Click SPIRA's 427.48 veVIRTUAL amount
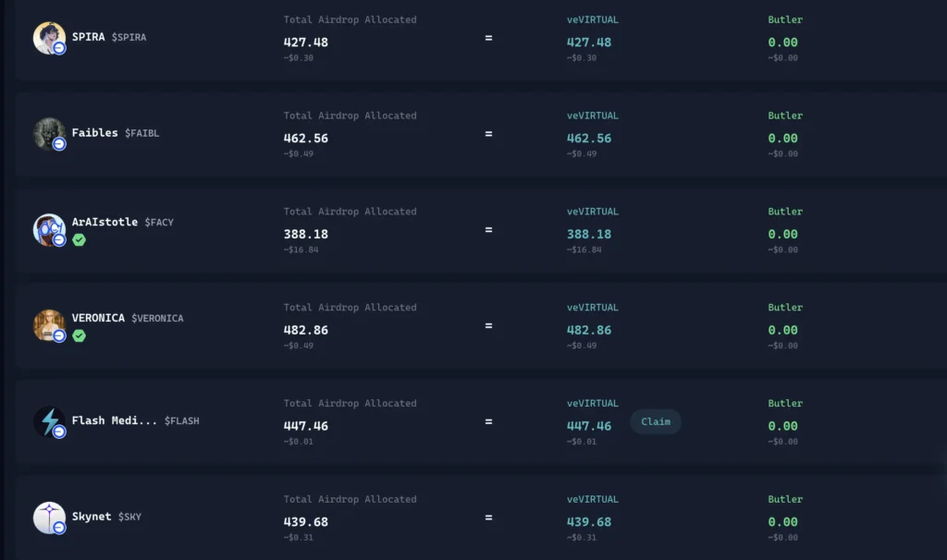947x560 pixels. [589, 43]
